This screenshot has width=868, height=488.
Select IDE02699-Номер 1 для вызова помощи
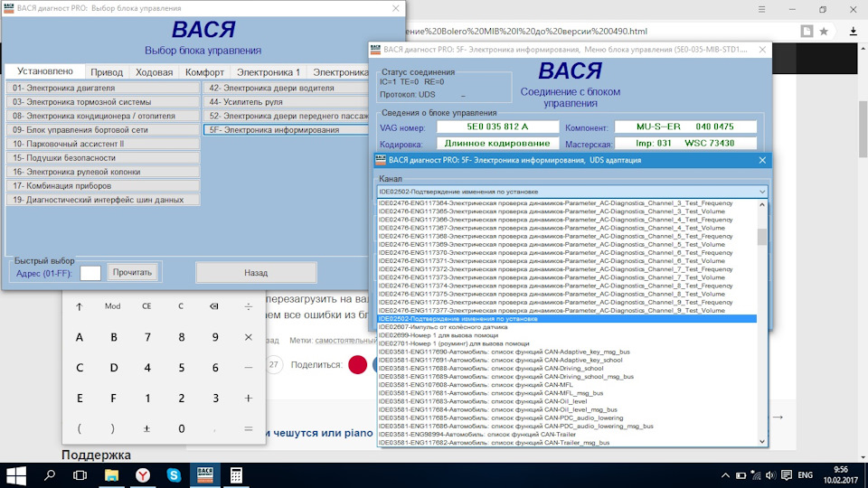click(x=567, y=335)
